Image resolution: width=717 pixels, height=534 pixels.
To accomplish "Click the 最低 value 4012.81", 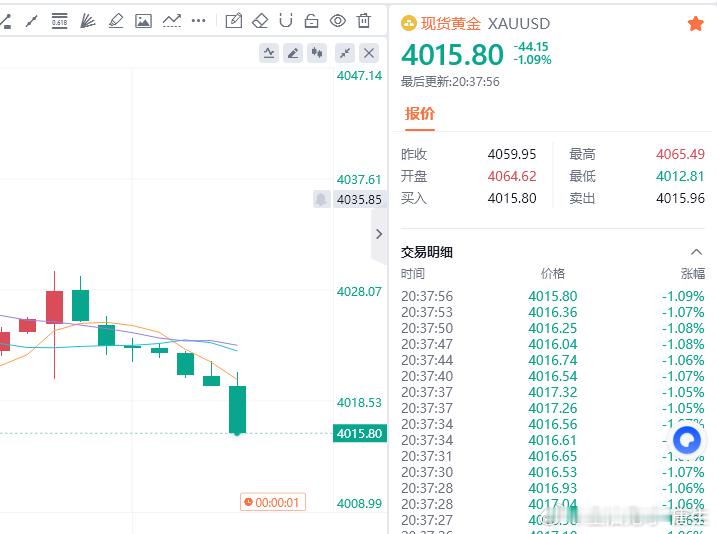I will 680,176.
